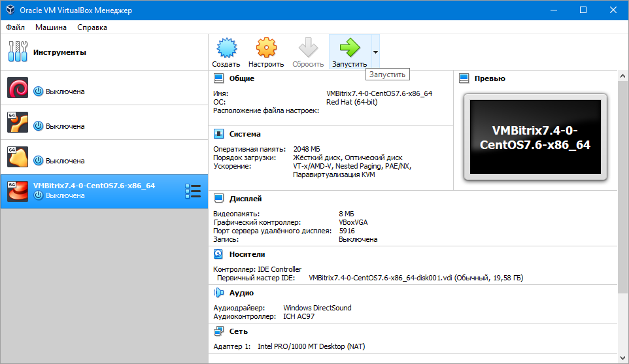Open the Сеть section header
The image size is (629, 364).
point(237,331)
